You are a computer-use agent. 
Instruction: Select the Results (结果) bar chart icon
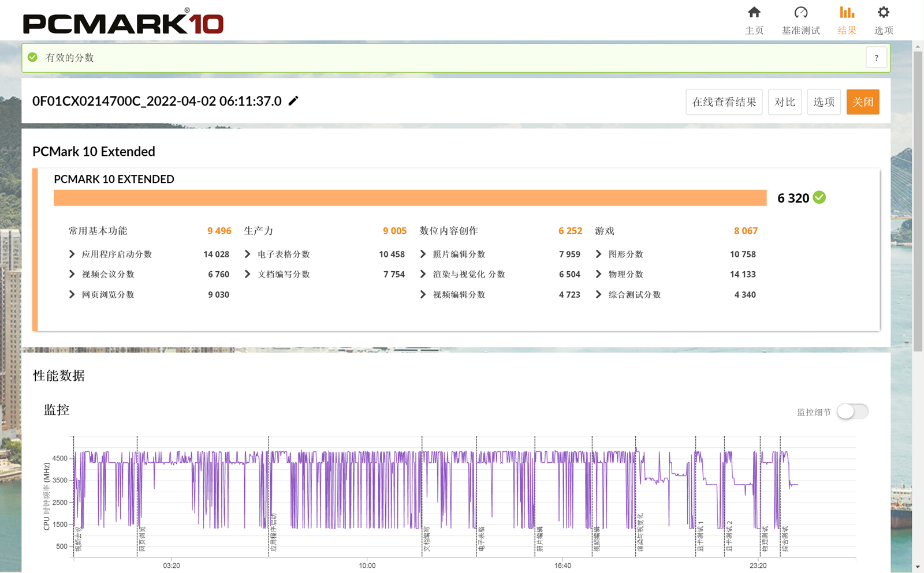tap(847, 13)
